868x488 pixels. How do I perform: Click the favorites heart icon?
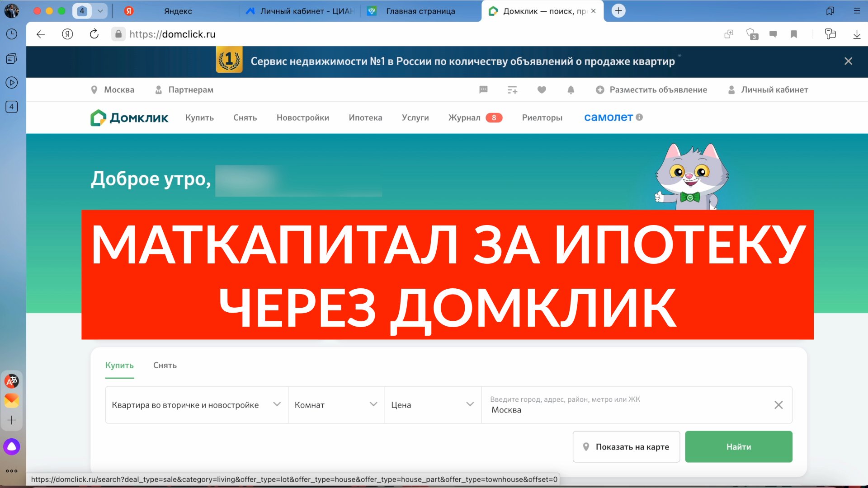542,90
